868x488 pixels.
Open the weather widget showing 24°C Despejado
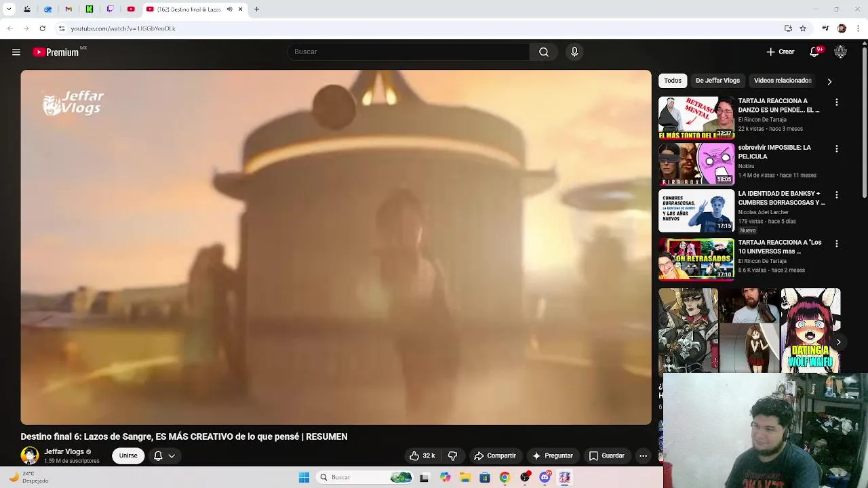28,477
